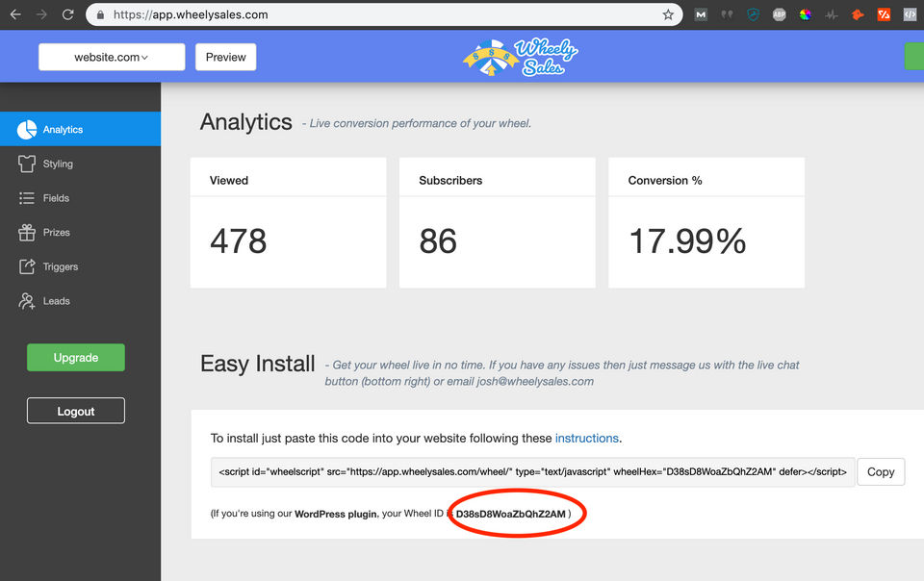Image resolution: width=924 pixels, height=581 pixels.
Task: Open the Prizes sidebar section
Action: (80, 233)
